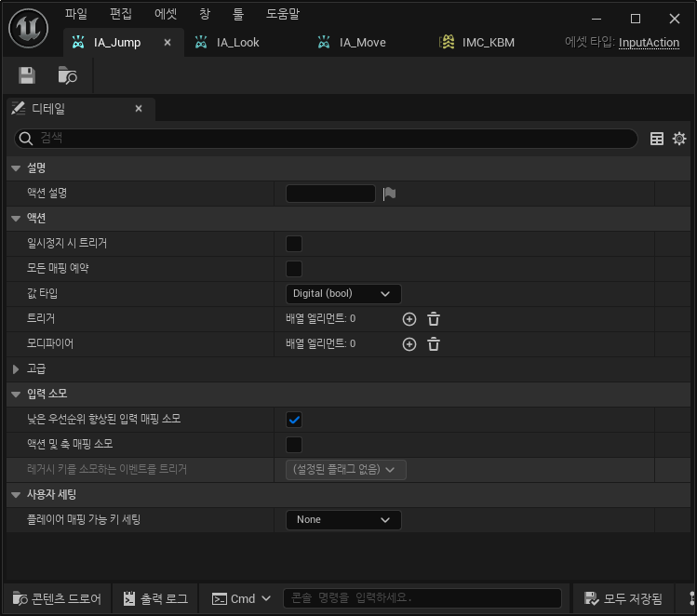Open the 출력 로그 panel

click(155, 598)
